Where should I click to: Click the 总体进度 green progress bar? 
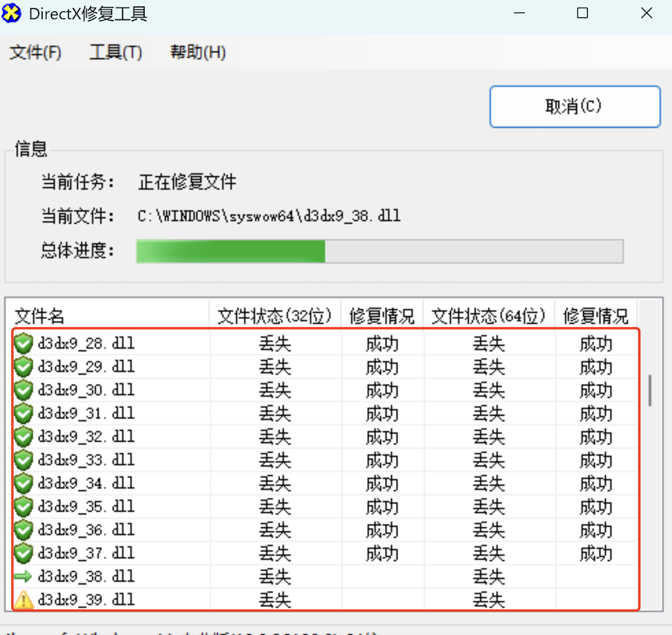tap(380, 251)
